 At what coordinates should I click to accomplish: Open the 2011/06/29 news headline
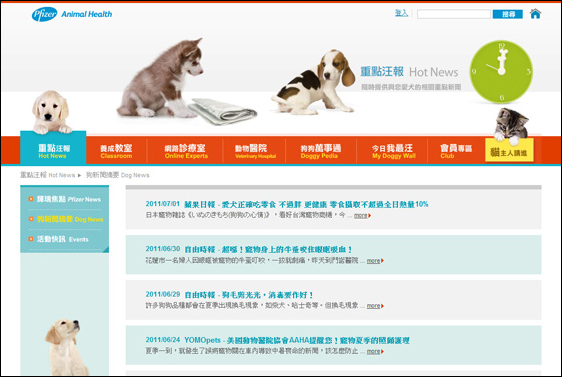(249, 295)
